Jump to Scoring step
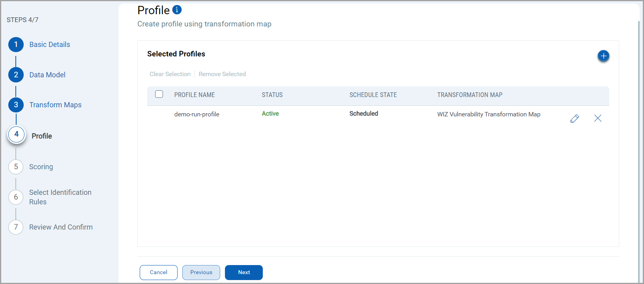The height and width of the screenshot is (284, 644). pyautogui.click(x=41, y=167)
